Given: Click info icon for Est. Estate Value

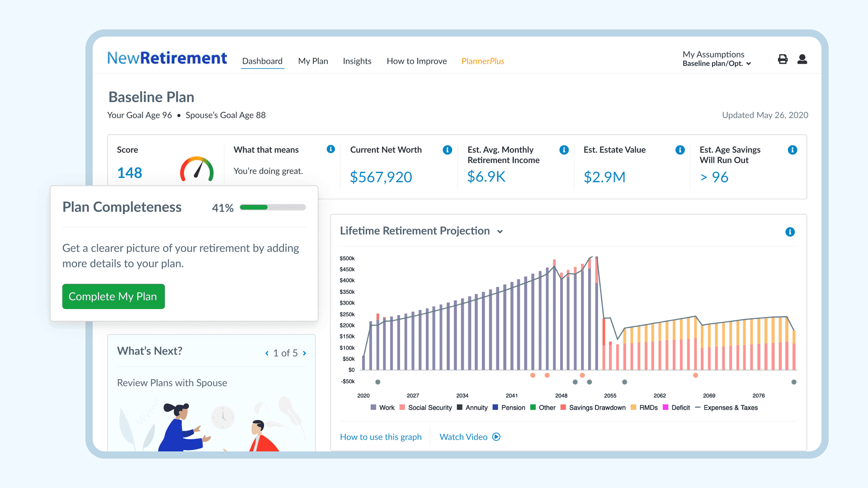Looking at the screenshot, I should coord(680,150).
